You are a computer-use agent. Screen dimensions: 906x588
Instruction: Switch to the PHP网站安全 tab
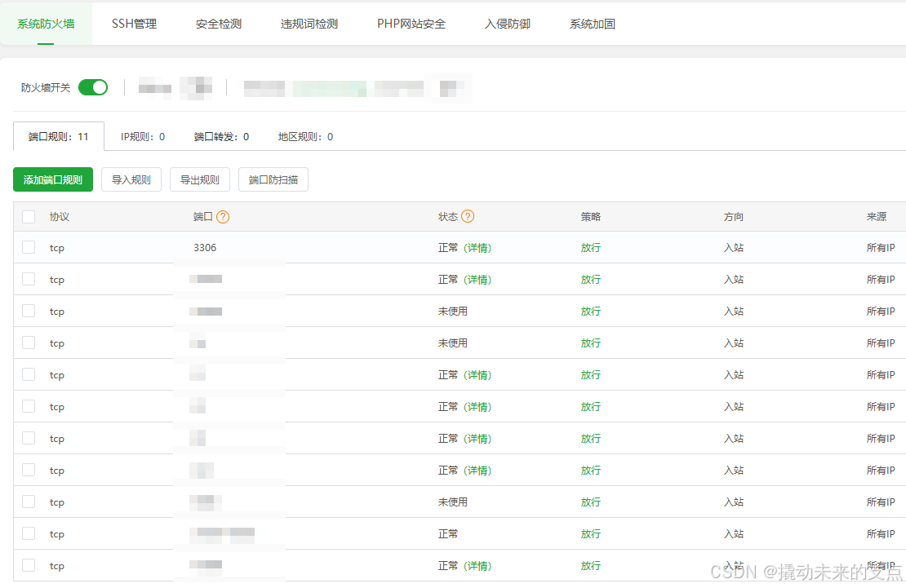coord(411,24)
